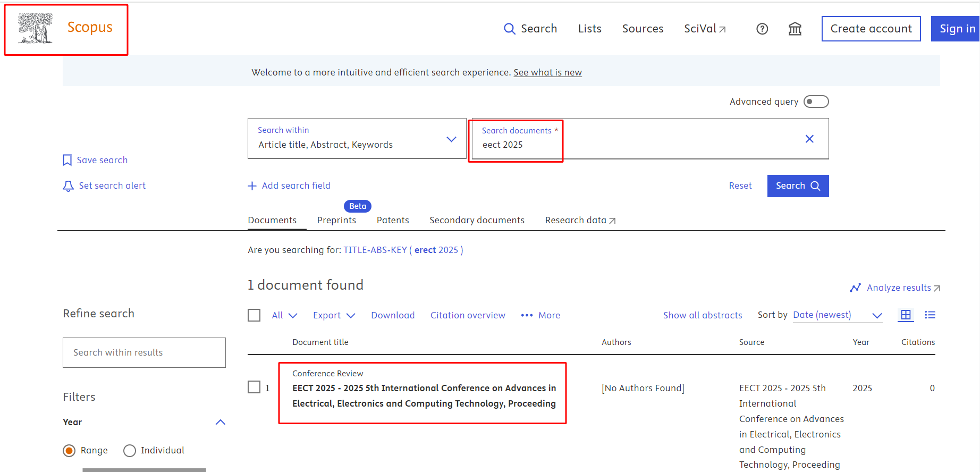Click the Reset link
980x472 pixels.
740,186
